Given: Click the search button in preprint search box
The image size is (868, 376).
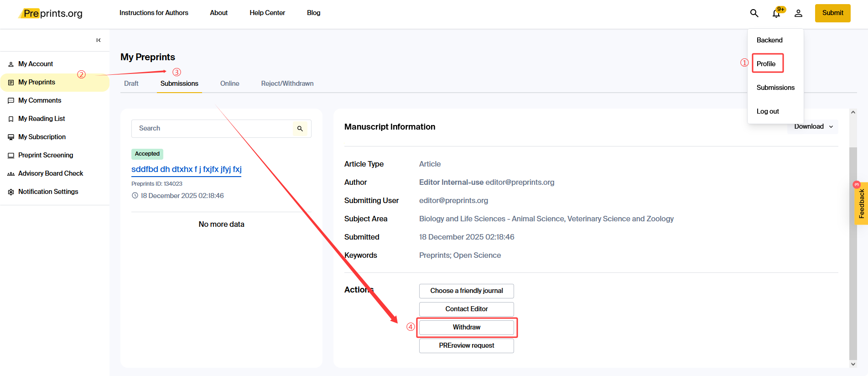Looking at the screenshot, I should [300, 129].
